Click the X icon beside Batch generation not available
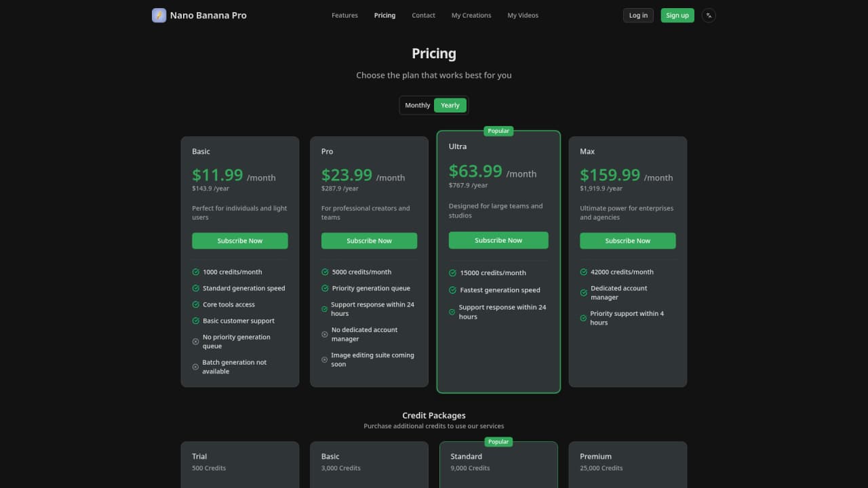 coord(195,367)
